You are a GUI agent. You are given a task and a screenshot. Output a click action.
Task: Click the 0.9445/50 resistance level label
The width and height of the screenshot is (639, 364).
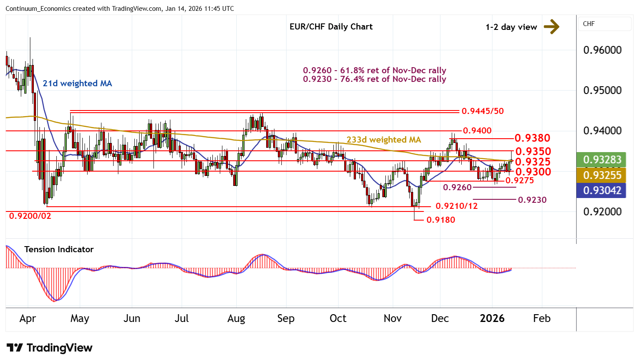[x=483, y=111]
